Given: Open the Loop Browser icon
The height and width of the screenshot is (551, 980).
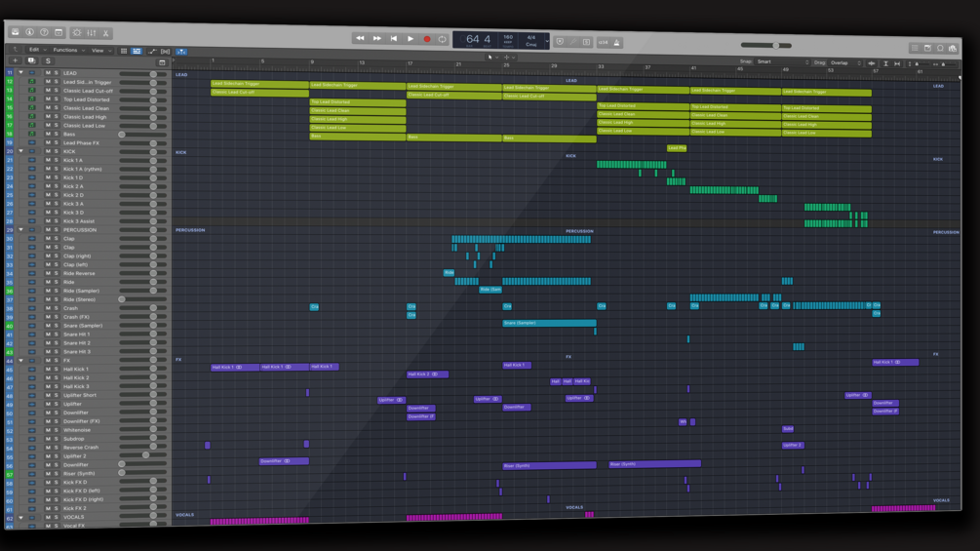Looking at the screenshot, I should (x=940, y=48).
